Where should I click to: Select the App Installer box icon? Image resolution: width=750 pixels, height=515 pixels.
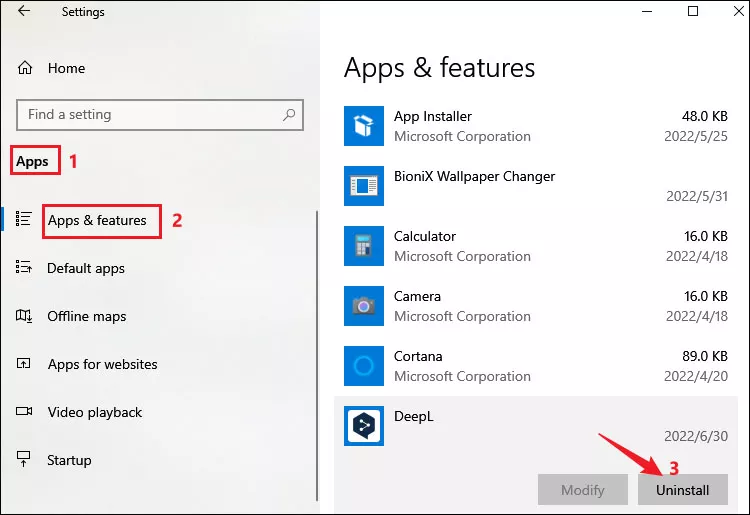[x=364, y=126]
